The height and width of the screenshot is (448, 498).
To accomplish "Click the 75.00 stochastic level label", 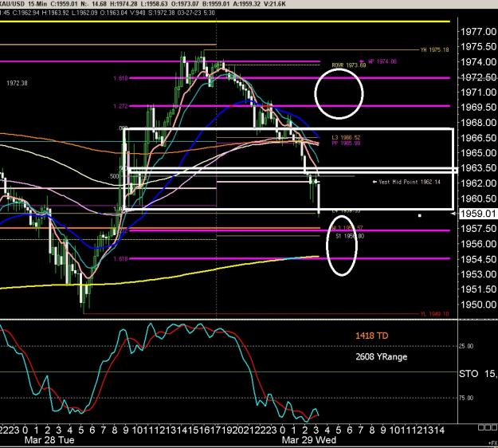I will pos(466,398).
